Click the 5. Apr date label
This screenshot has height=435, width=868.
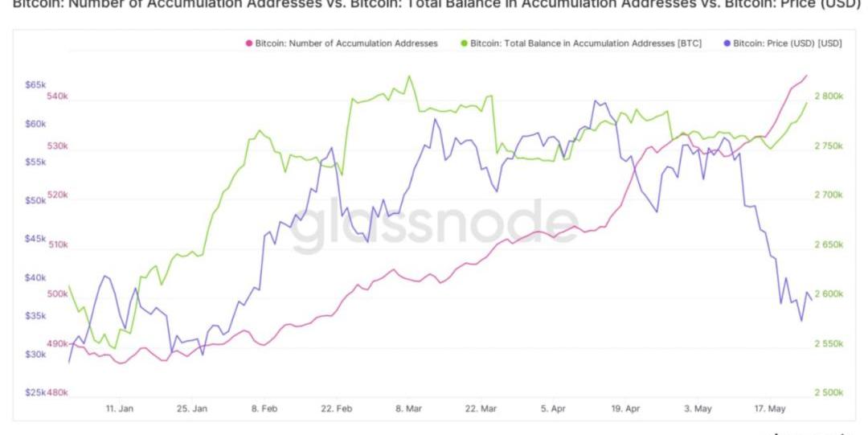point(553,408)
